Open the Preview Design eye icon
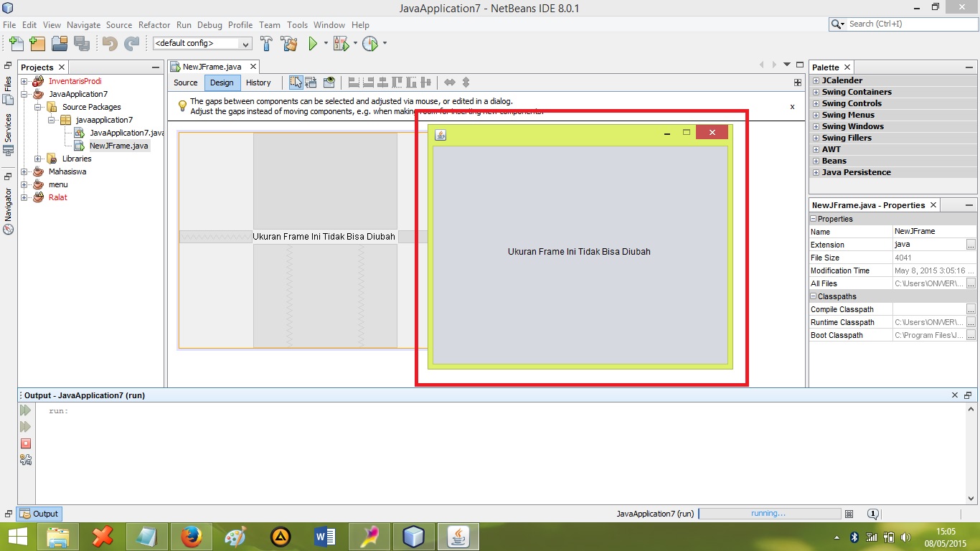This screenshot has width=980, height=551. (x=327, y=83)
